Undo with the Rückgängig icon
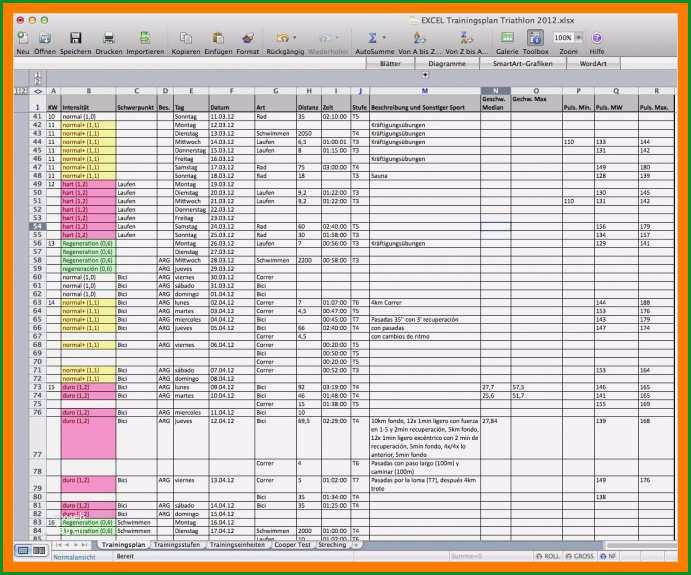The image size is (691, 575). (x=282, y=38)
